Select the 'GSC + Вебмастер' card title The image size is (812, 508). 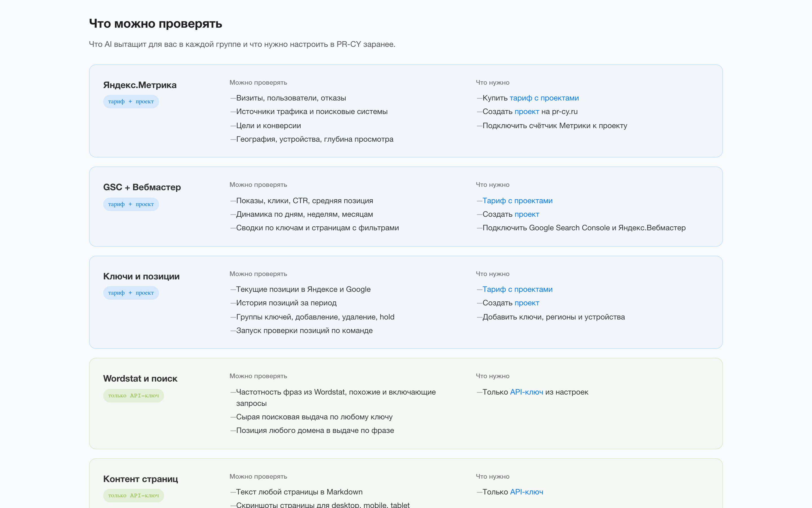142,187
